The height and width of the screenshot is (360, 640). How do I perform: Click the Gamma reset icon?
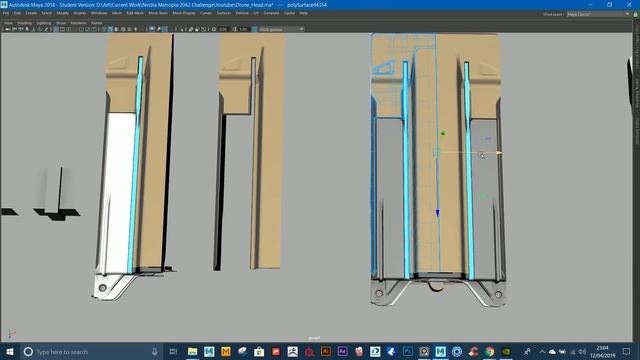[234, 29]
